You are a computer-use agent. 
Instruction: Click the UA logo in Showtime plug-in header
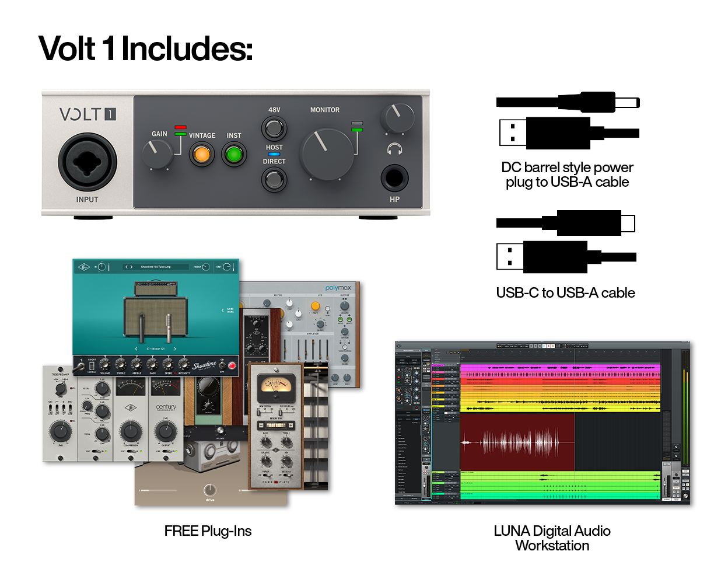[84, 267]
